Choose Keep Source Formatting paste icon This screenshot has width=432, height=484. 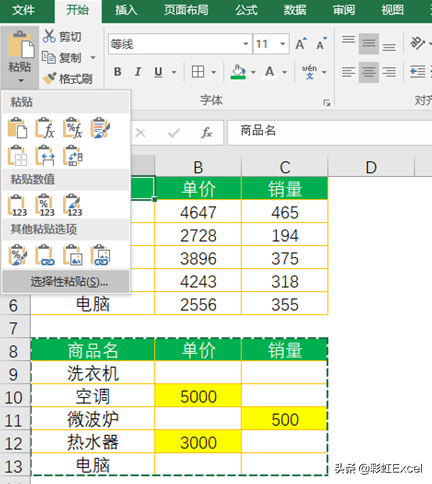pos(100,128)
